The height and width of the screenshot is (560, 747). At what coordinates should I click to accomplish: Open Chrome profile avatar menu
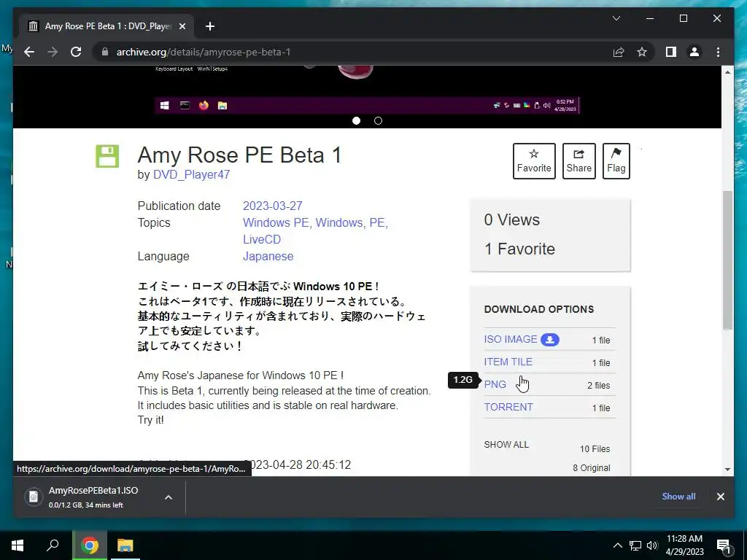tap(694, 52)
